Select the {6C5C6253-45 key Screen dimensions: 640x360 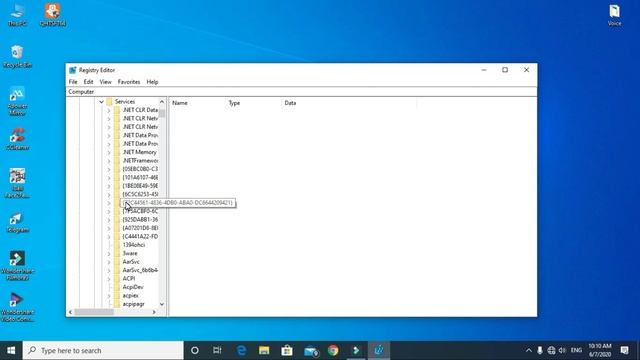point(140,194)
